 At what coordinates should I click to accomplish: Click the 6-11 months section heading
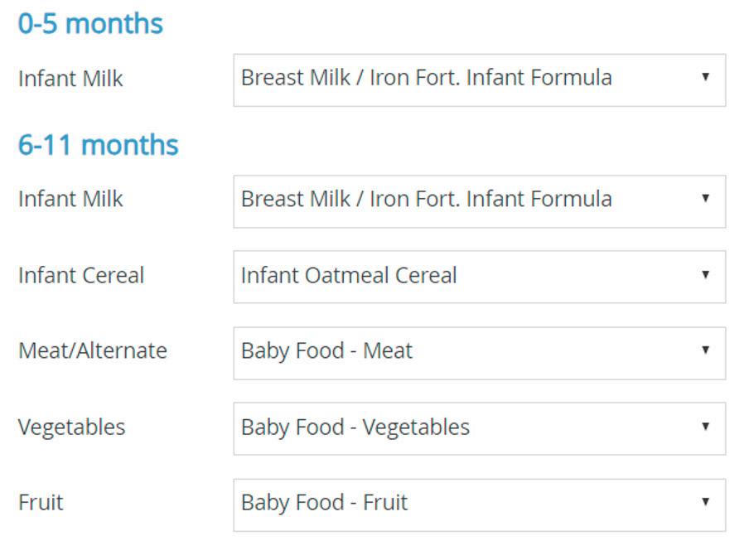point(98,145)
